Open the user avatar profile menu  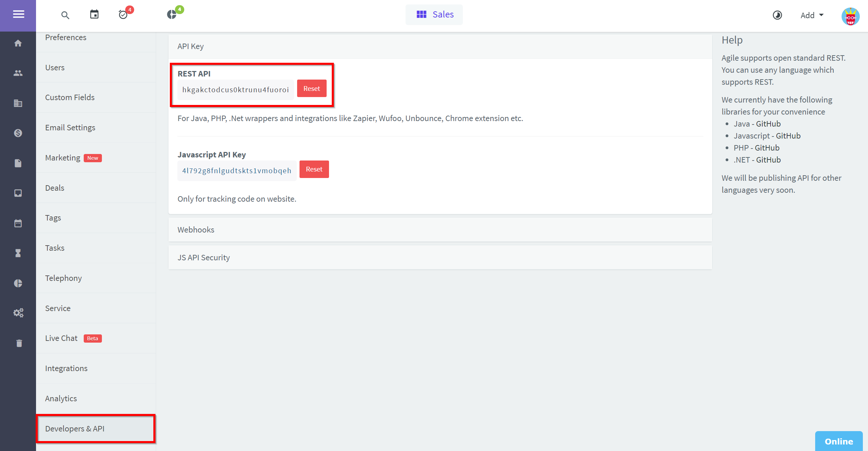pyautogui.click(x=850, y=16)
